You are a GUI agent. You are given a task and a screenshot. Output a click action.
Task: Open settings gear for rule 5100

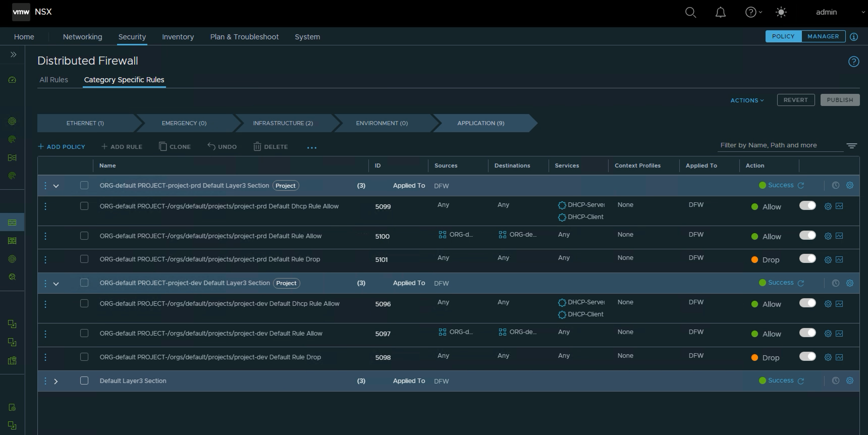click(x=828, y=236)
